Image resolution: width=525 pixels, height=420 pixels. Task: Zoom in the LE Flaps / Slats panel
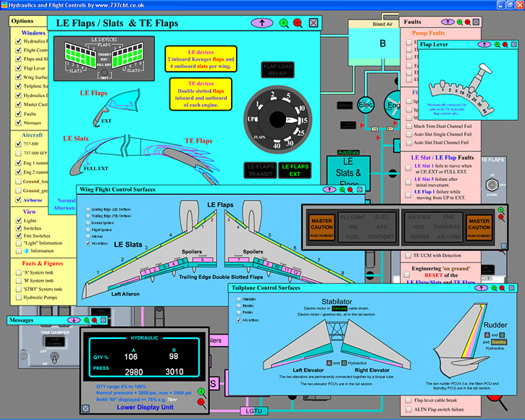(x=284, y=23)
